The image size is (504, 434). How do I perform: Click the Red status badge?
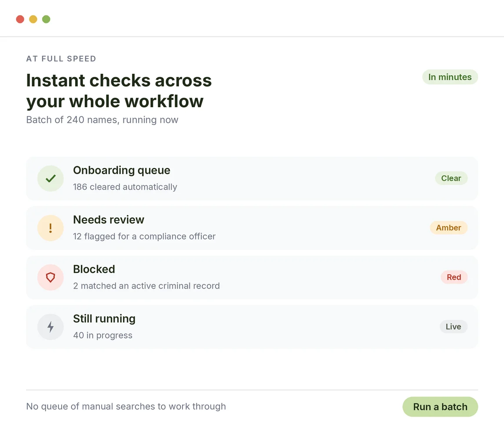tap(454, 277)
